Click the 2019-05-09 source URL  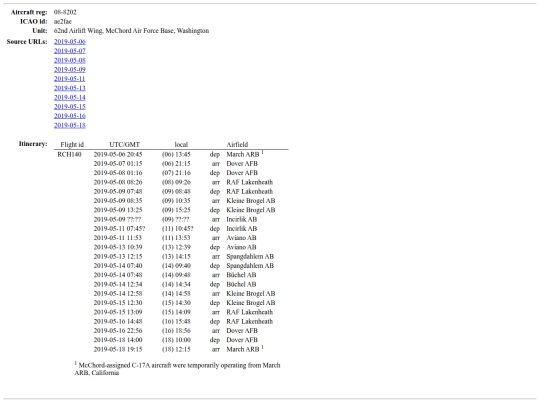(x=70, y=70)
